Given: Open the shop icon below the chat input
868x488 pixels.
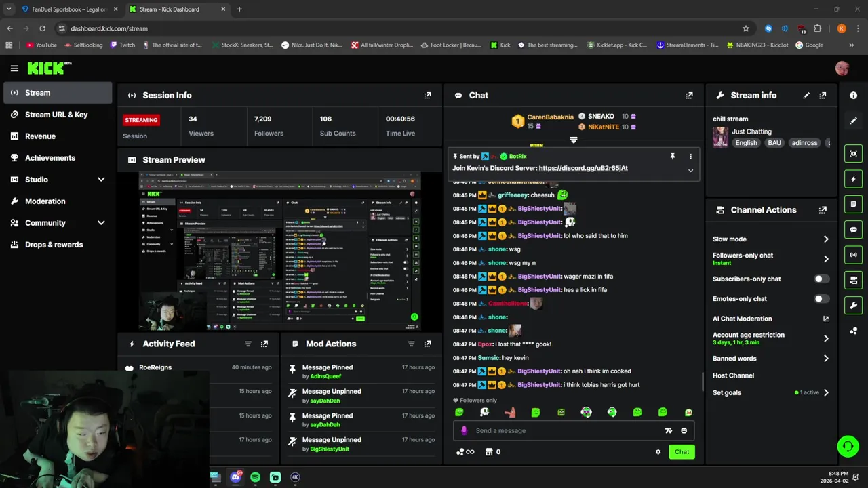Looking at the screenshot, I should [488, 452].
